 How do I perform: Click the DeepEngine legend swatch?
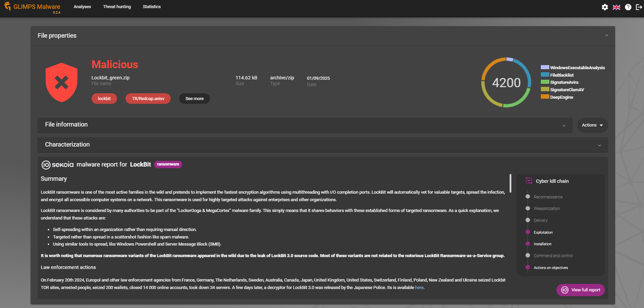545,97
